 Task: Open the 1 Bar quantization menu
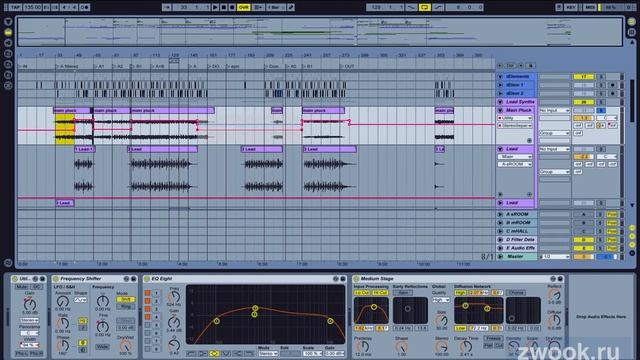click(276, 7)
